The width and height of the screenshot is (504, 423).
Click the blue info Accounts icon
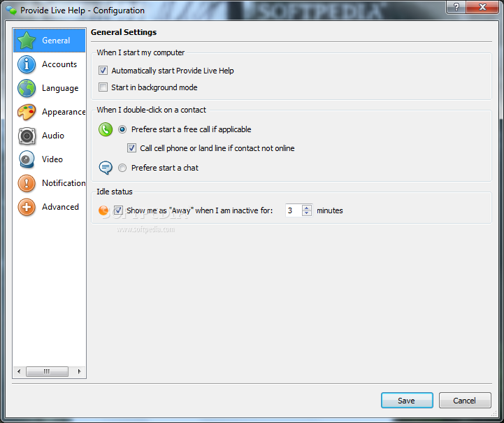tap(27, 64)
